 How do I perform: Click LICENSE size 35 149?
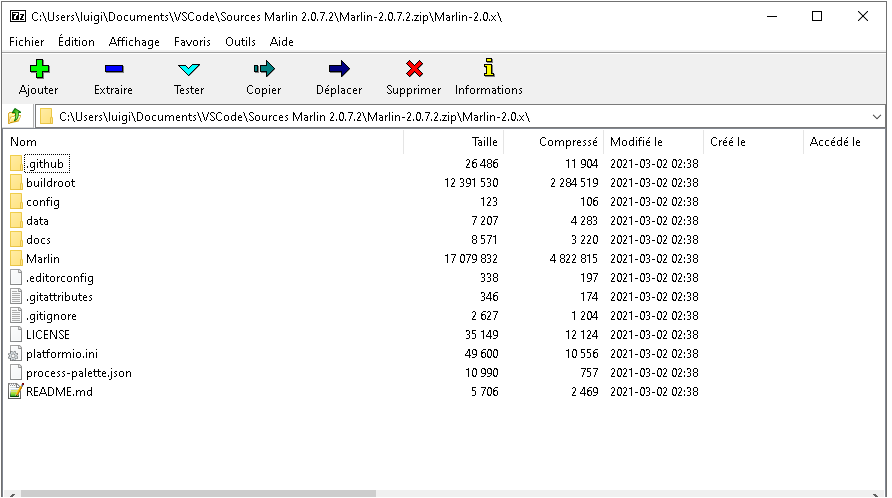(481, 335)
